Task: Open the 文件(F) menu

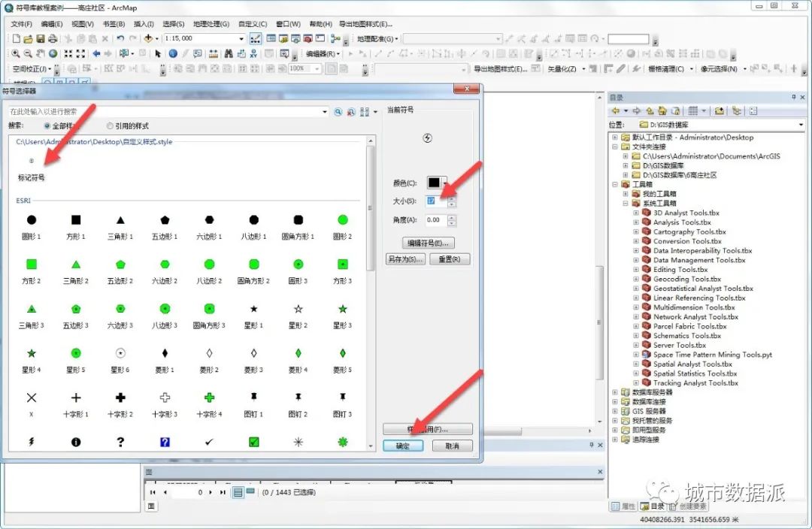Action: click(x=21, y=24)
